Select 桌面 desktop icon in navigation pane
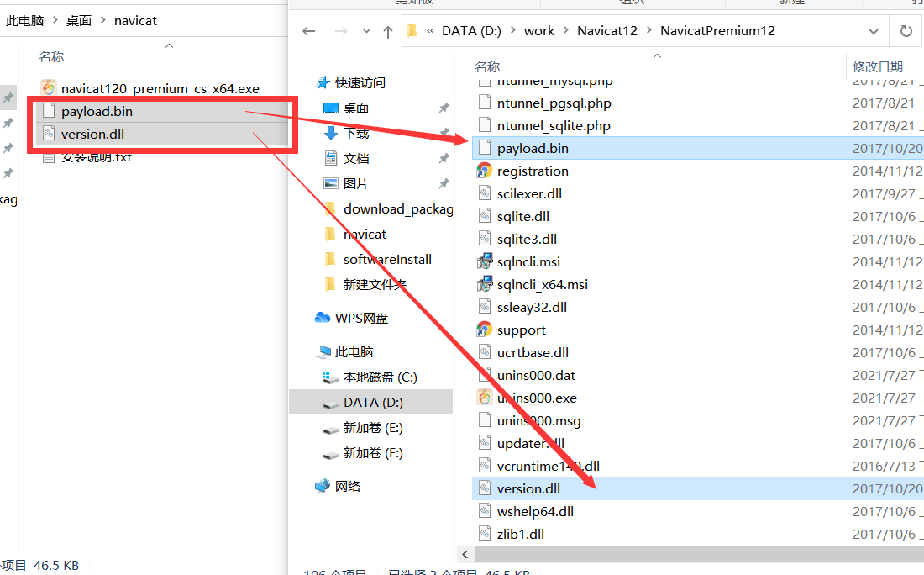 click(331, 108)
